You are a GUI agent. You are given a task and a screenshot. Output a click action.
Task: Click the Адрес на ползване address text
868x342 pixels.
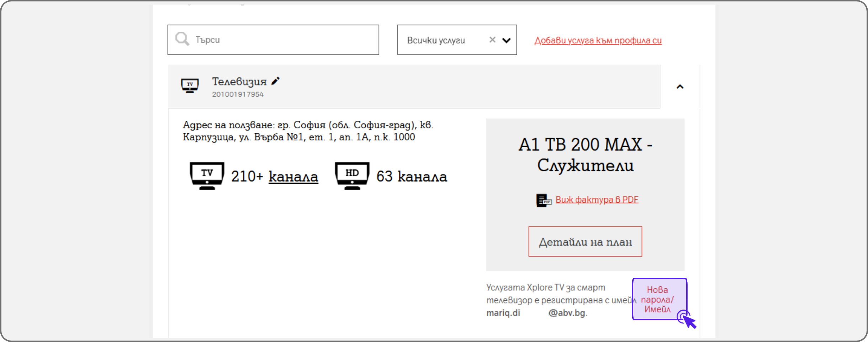click(308, 131)
